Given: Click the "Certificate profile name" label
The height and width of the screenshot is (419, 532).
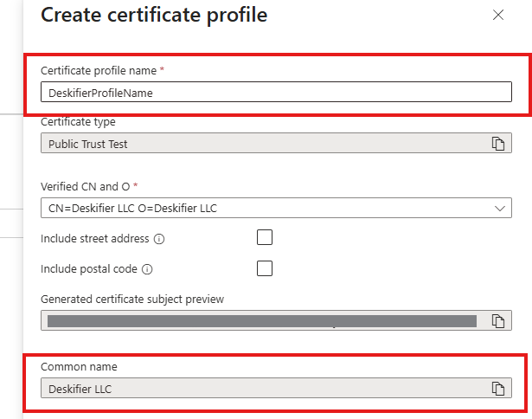Looking at the screenshot, I should tap(99, 71).
